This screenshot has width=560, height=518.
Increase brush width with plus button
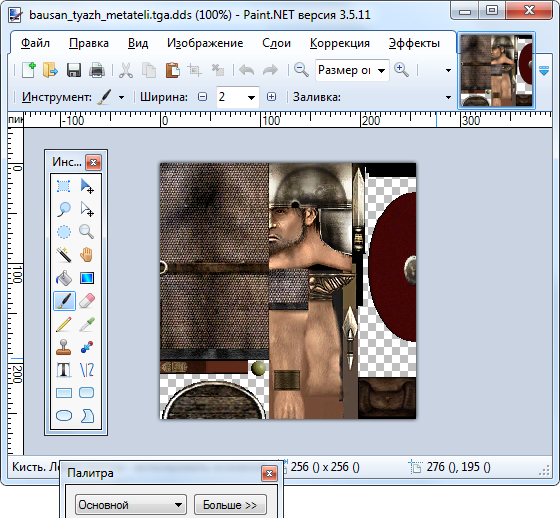coord(271,97)
